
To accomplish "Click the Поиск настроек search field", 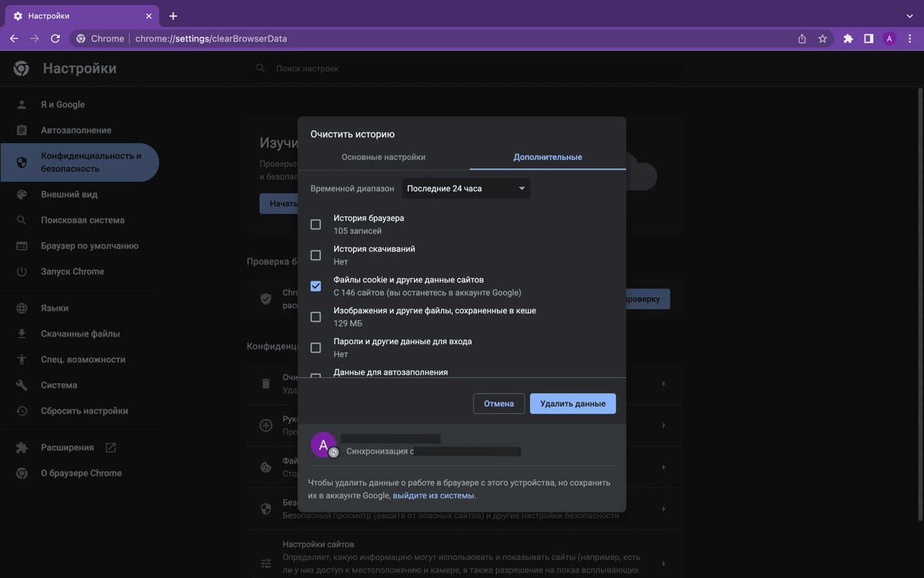I will coord(465,69).
